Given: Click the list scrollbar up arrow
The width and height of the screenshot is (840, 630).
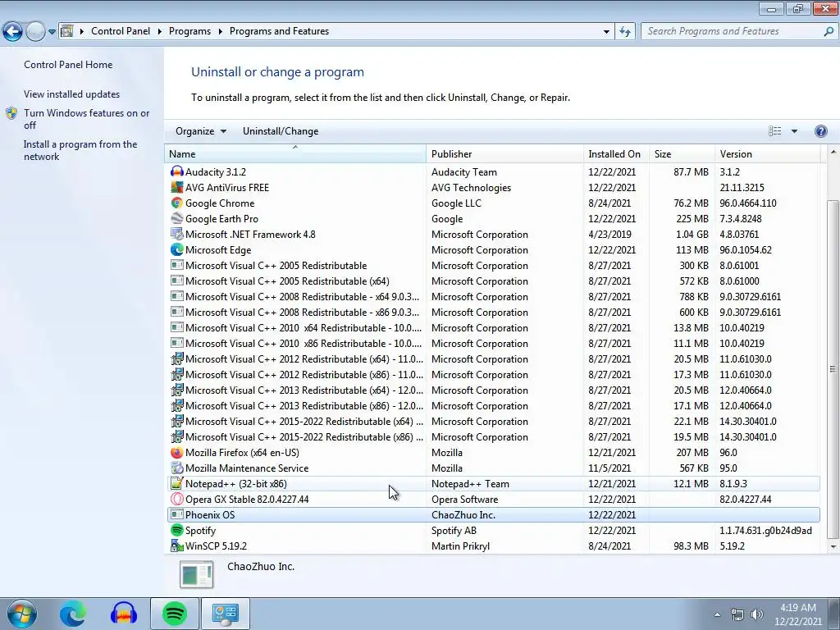Looking at the screenshot, I should coord(833,152).
